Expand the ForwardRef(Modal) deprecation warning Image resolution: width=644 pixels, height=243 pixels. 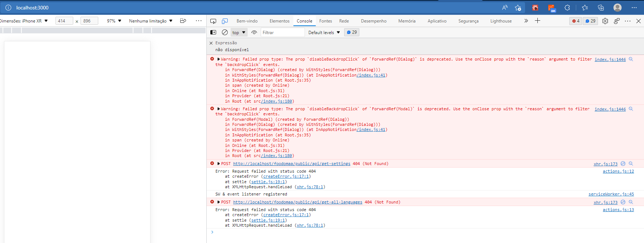219,109
